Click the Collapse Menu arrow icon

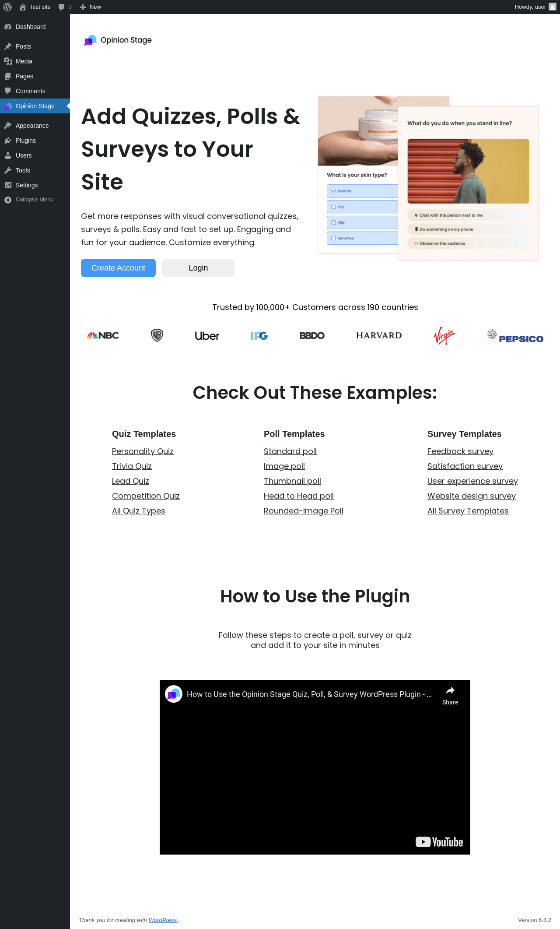[x=8, y=200]
